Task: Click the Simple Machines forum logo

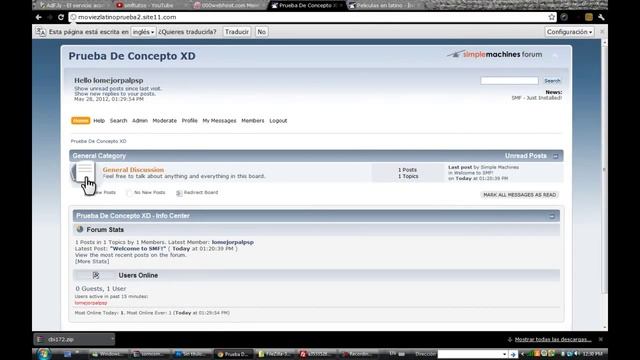Action: (x=494, y=54)
